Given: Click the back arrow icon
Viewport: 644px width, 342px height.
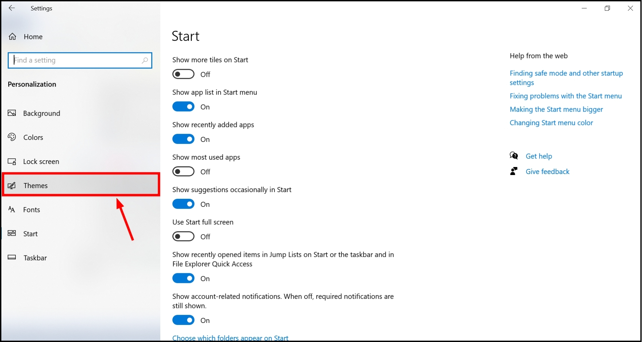Looking at the screenshot, I should 12,8.
